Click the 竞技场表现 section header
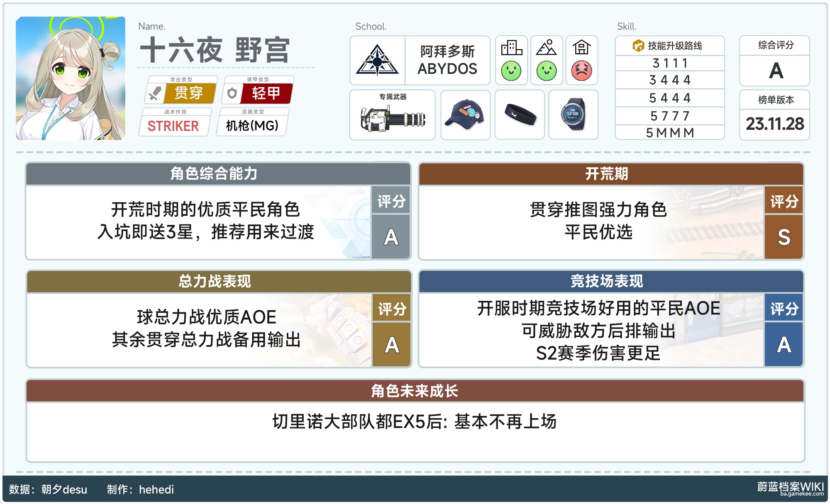 [606, 281]
